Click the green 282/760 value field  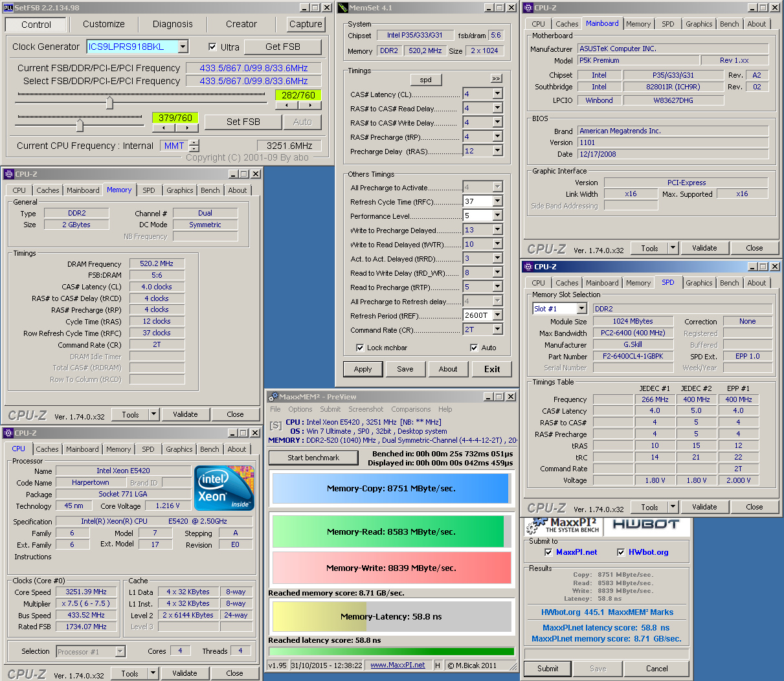pyautogui.click(x=298, y=95)
